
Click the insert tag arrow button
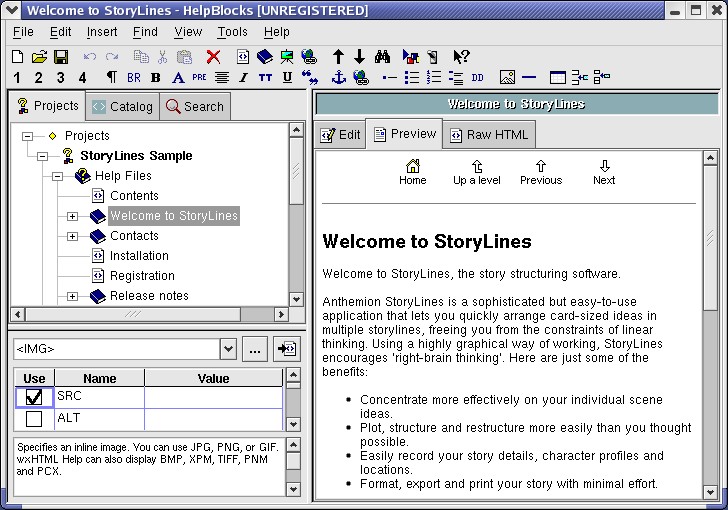coord(287,349)
